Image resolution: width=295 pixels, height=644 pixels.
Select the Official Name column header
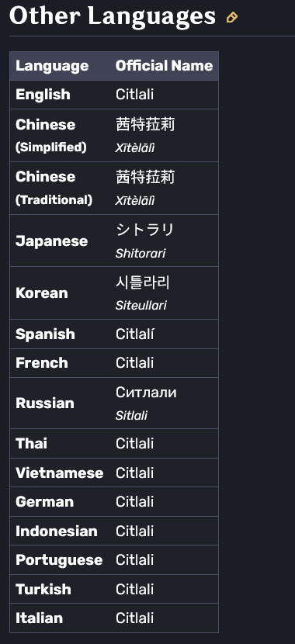coord(165,66)
